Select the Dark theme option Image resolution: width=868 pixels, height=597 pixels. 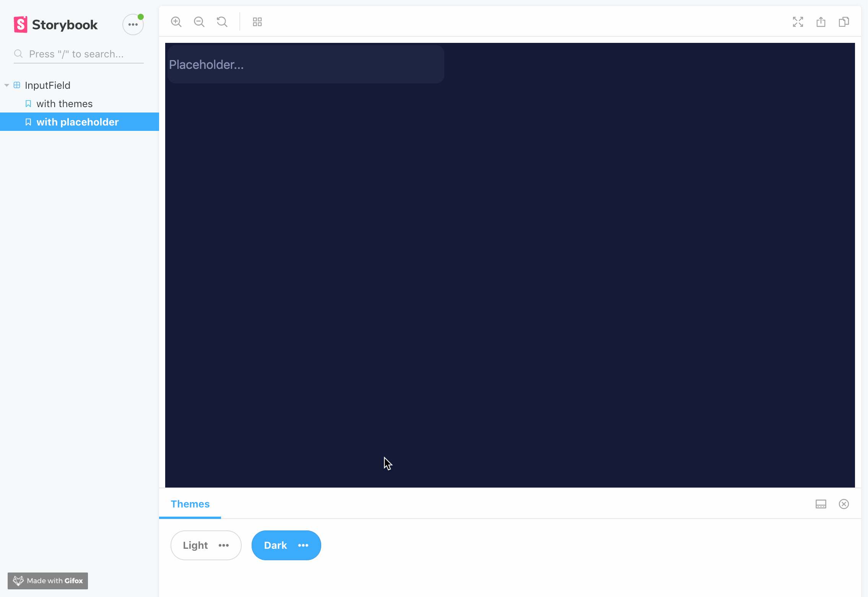(275, 545)
